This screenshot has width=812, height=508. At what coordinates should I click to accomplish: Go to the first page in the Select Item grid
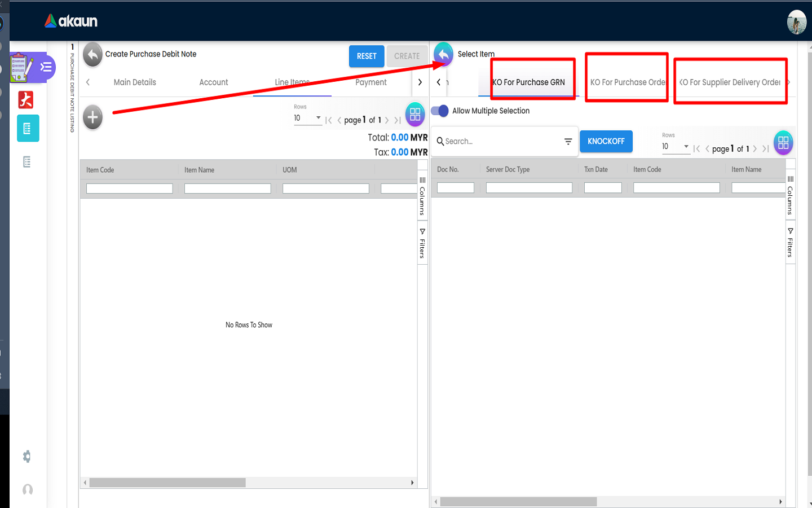[x=697, y=148]
